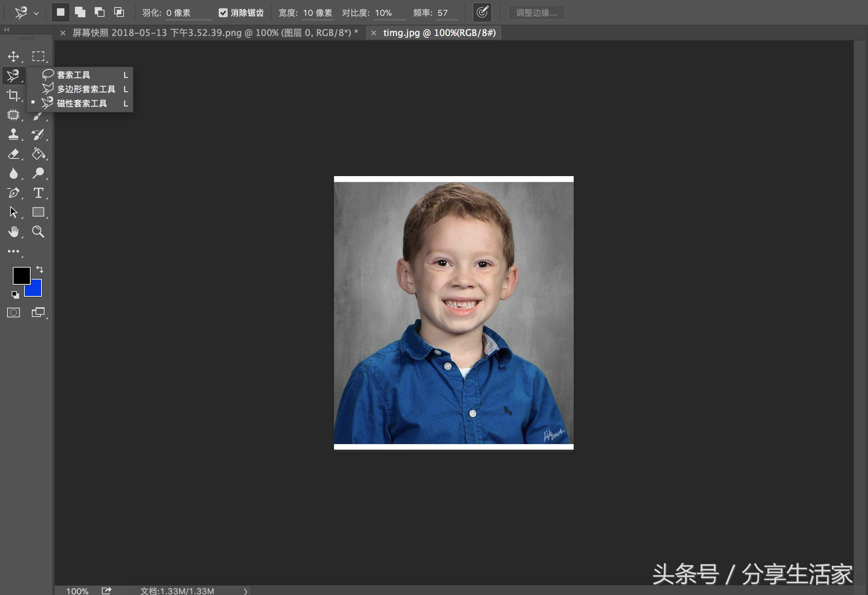Select the Hand tool
This screenshot has height=595, width=868.
(14, 232)
